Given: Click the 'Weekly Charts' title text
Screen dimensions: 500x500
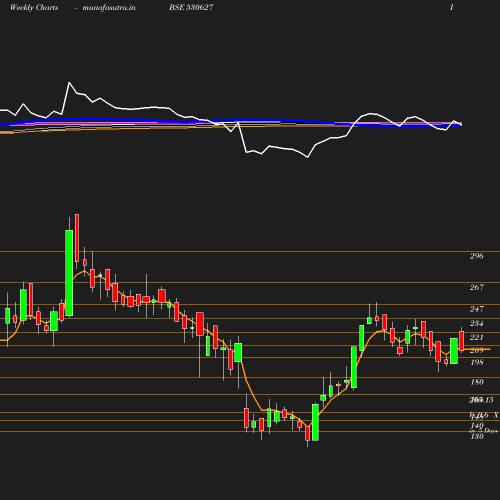Looking at the screenshot, I should [34, 7].
